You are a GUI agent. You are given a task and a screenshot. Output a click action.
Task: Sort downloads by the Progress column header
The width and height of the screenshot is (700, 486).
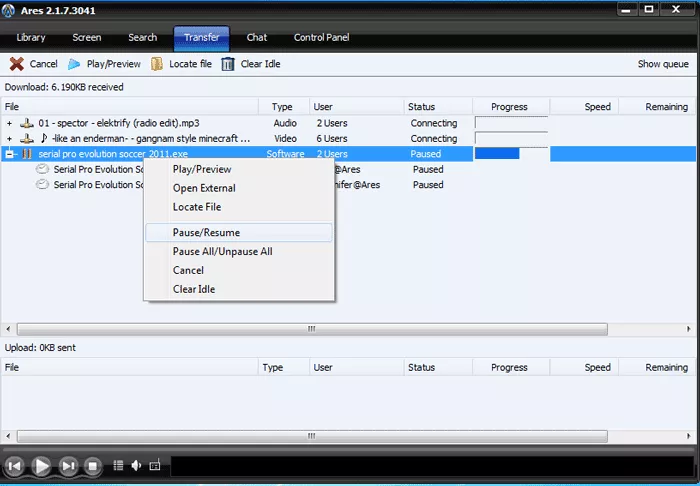click(511, 107)
